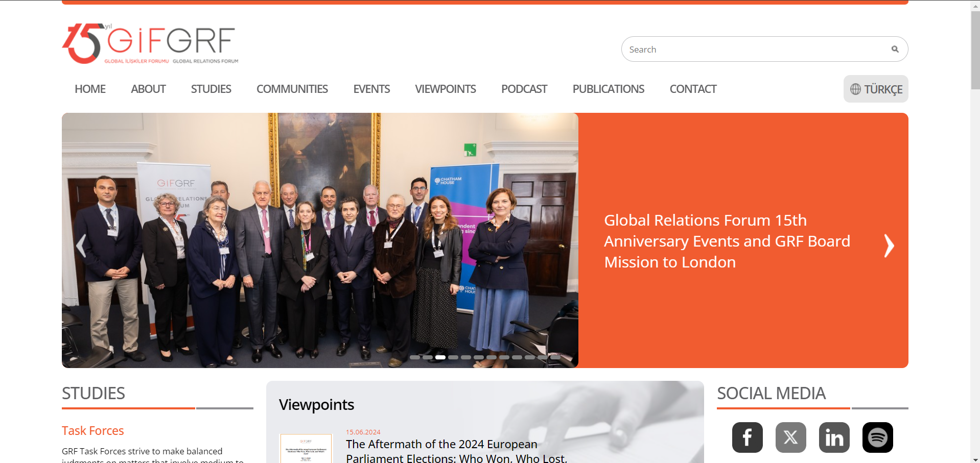Open the PUBLICATIONS menu
This screenshot has height=463, width=980.
click(x=609, y=89)
